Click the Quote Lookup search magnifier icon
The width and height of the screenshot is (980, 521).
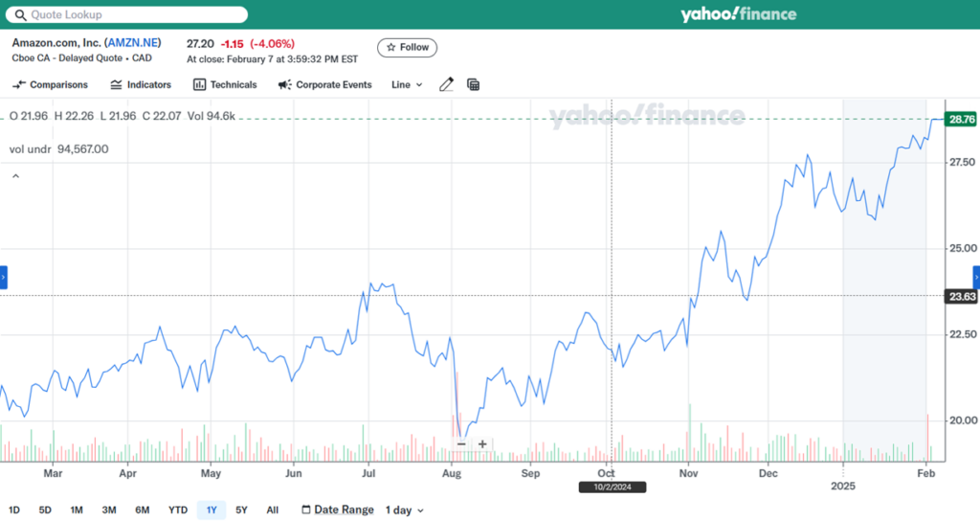click(21, 15)
